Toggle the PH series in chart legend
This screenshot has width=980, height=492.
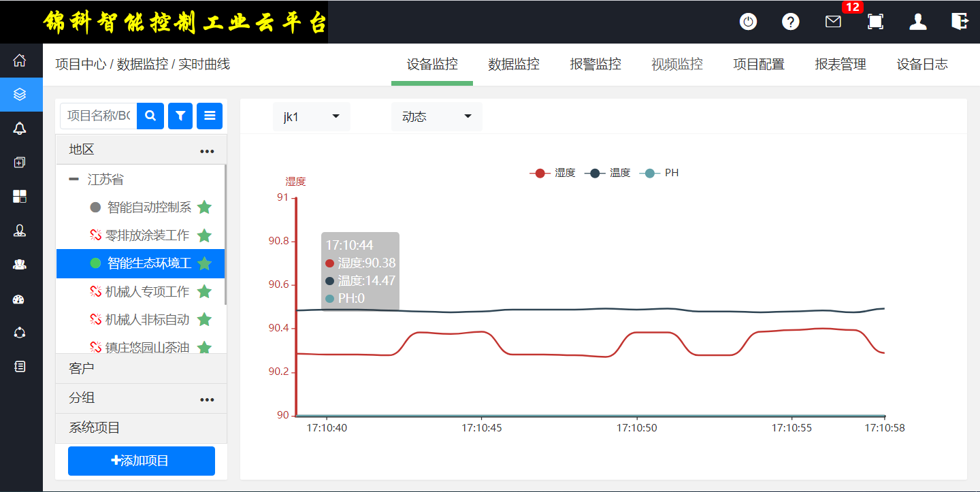click(x=659, y=173)
